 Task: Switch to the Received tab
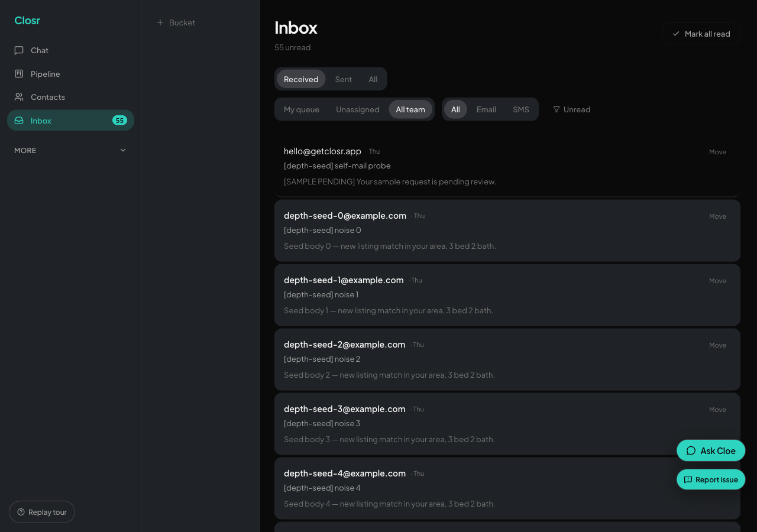point(301,79)
